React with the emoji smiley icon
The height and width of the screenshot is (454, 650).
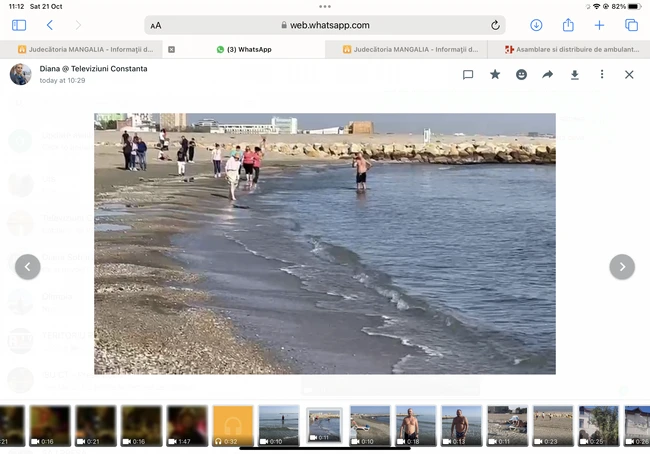click(521, 74)
